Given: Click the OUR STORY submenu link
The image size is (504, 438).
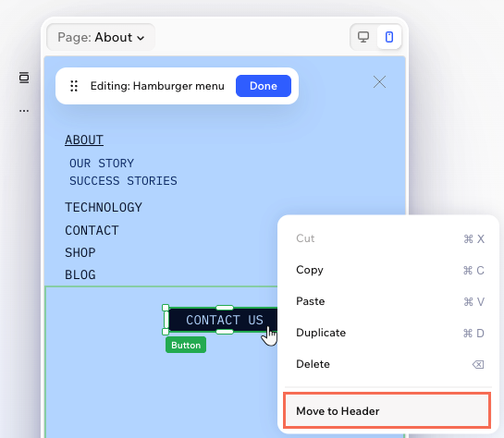Looking at the screenshot, I should tap(102, 164).
